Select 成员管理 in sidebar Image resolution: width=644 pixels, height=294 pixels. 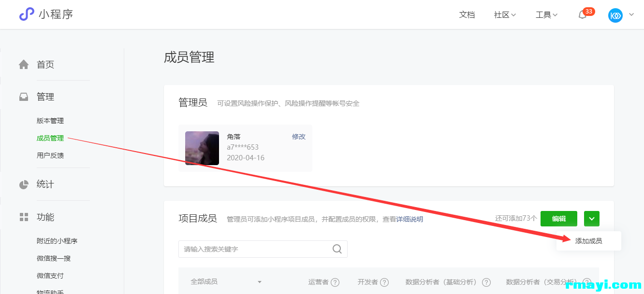(x=50, y=138)
